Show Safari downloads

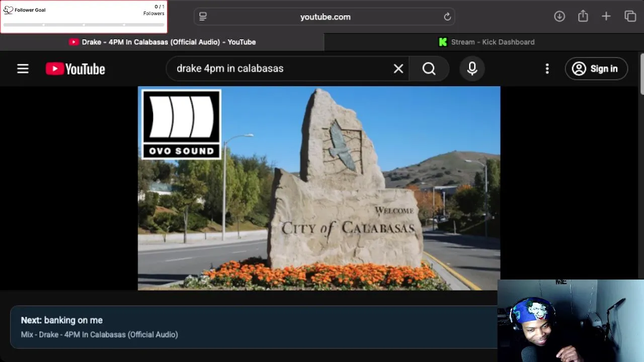559,16
